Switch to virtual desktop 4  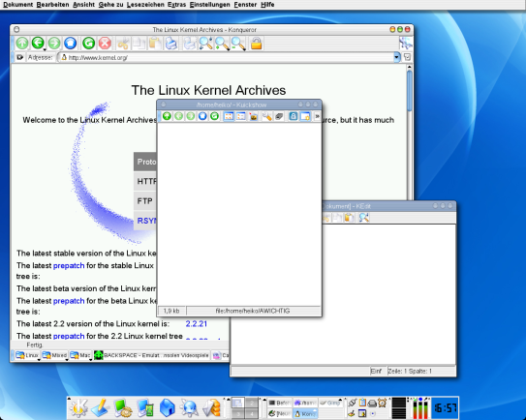click(x=252, y=414)
